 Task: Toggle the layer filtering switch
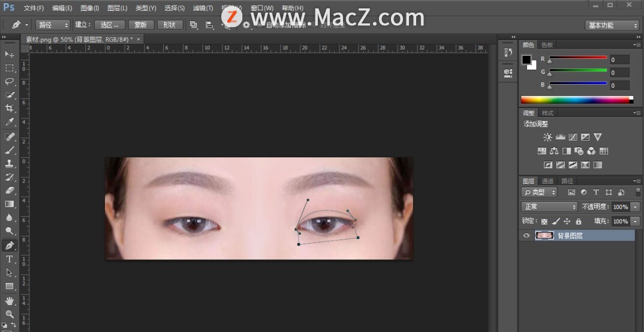638,192
